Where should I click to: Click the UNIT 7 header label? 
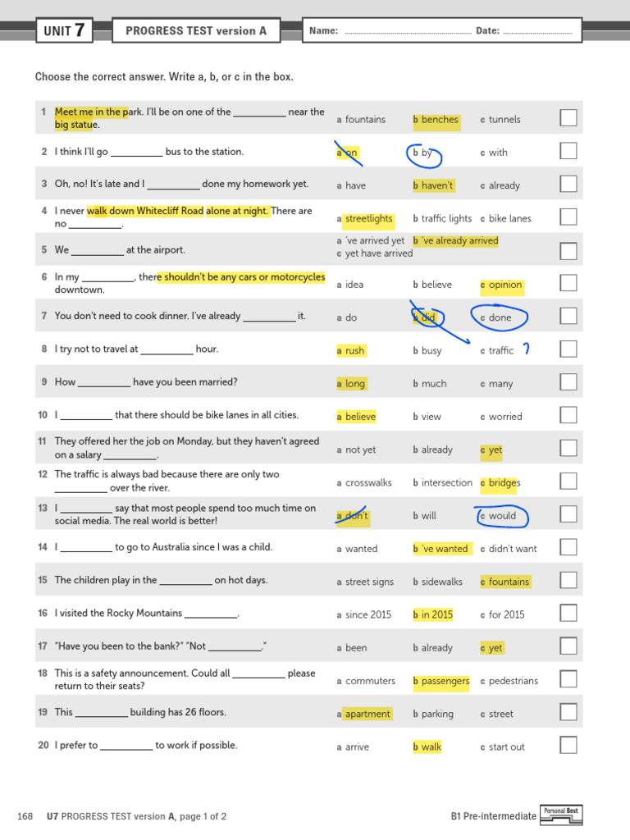tap(63, 31)
